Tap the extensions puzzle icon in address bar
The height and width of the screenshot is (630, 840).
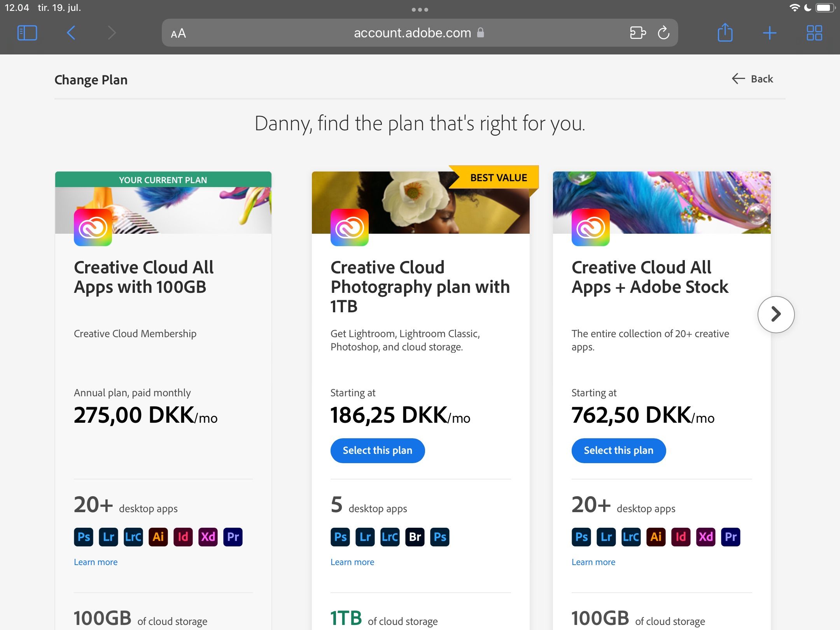pos(638,33)
